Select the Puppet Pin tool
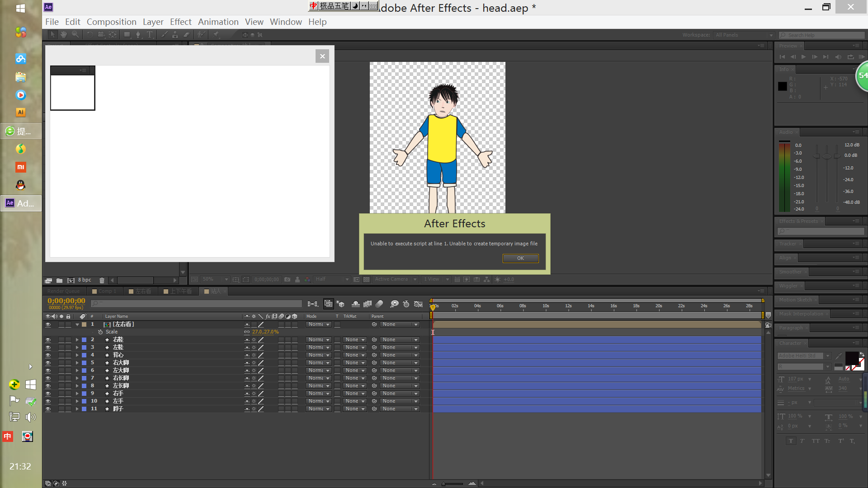The height and width of the screenshot is (488, 868). [217, 35]
